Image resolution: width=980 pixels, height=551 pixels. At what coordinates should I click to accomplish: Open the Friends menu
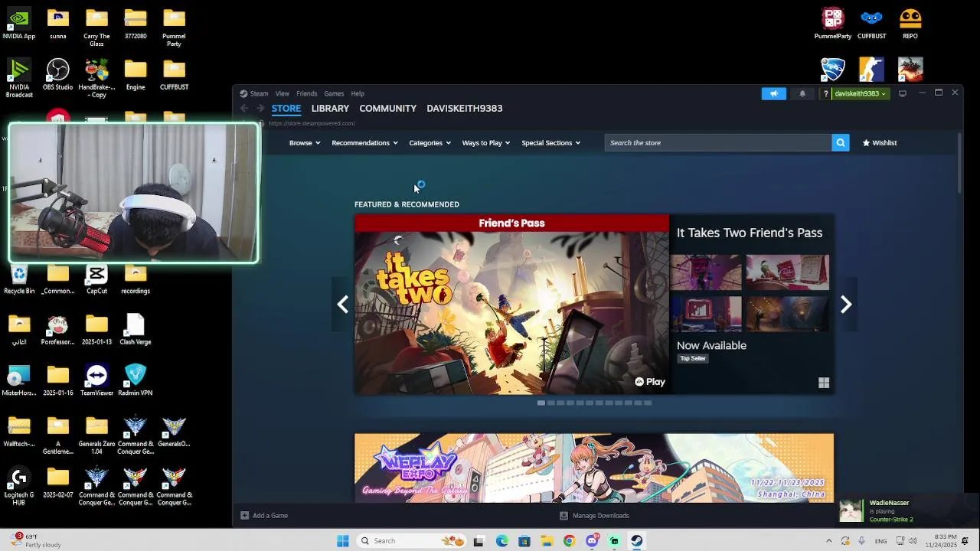(x=306, y=93)
